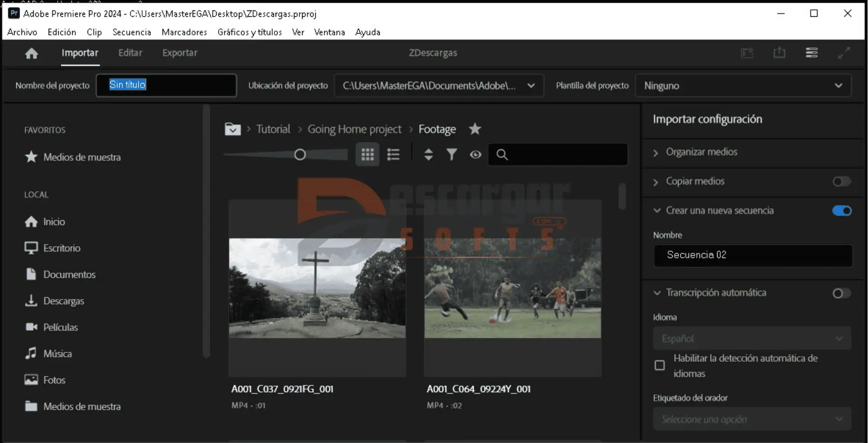
Task: Click the left sidebar scrollbar
Action: click(206, 231)
